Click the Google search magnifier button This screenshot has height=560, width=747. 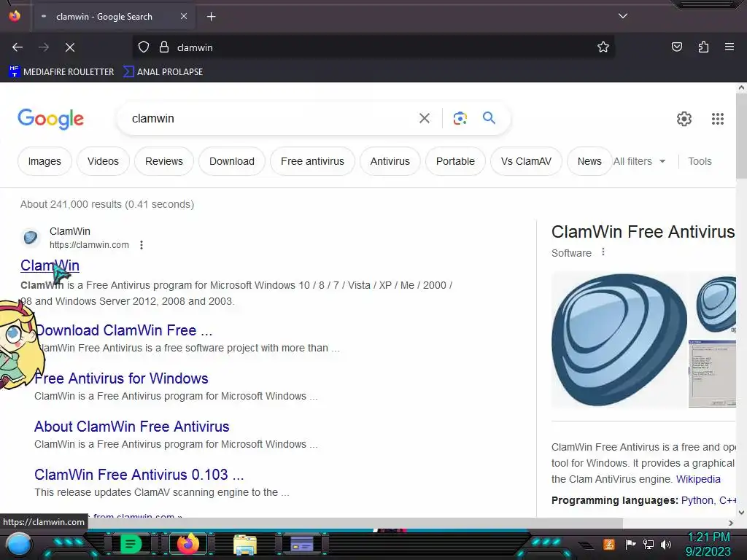click(489, 118)
